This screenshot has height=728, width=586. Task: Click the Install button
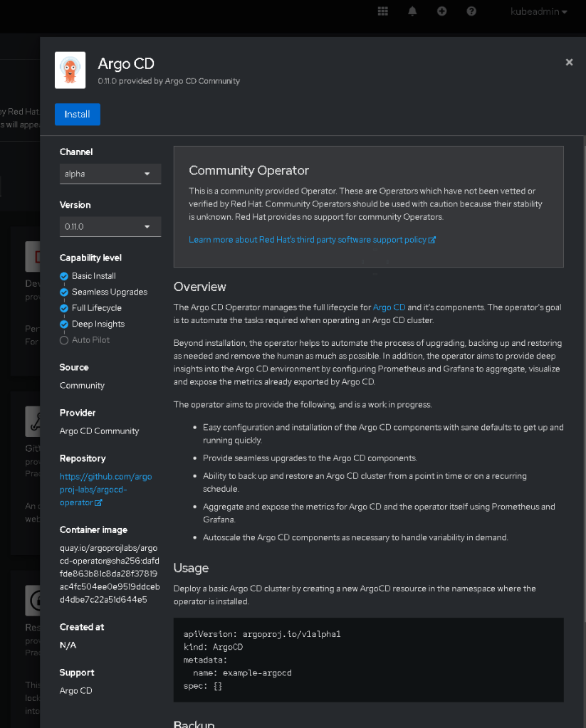click(x=77, y=114)
